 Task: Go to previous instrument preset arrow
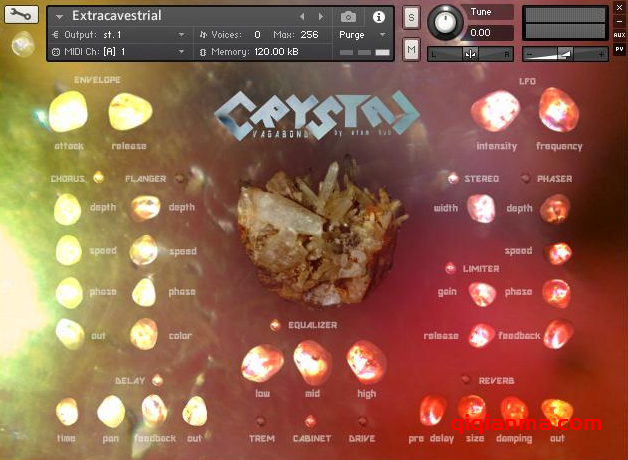302,17
